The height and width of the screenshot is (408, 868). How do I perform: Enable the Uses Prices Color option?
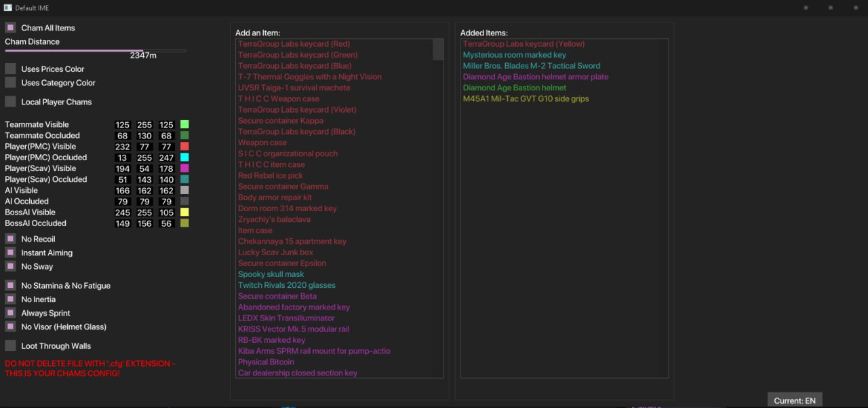point(10,69)
